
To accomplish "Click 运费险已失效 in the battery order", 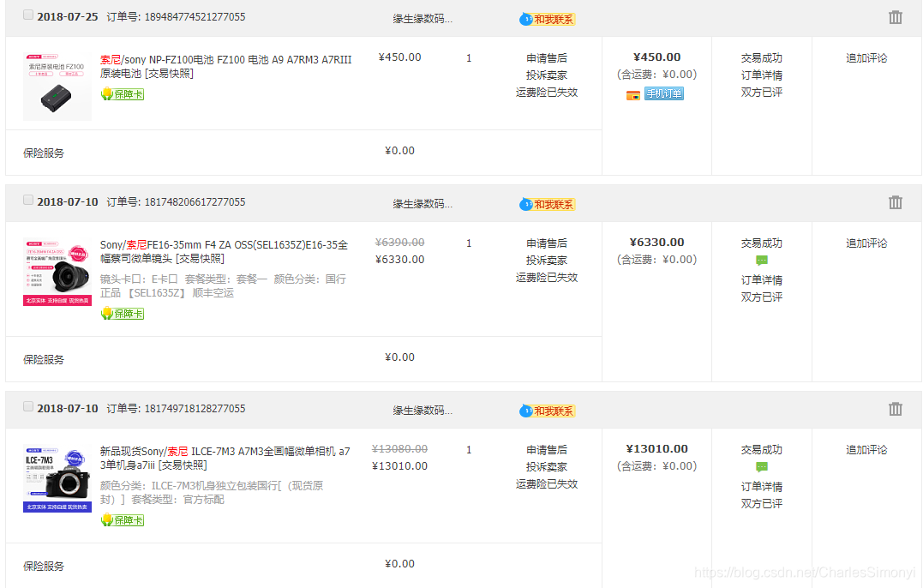I will (547, 93).
